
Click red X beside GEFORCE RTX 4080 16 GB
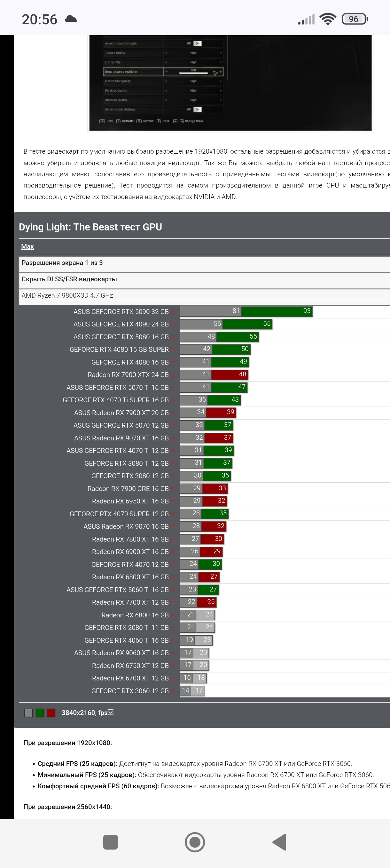tap(173, 363)
